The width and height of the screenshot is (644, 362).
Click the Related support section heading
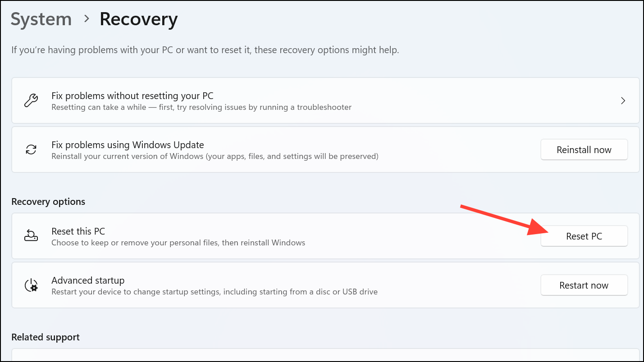[x=45, y=337]
